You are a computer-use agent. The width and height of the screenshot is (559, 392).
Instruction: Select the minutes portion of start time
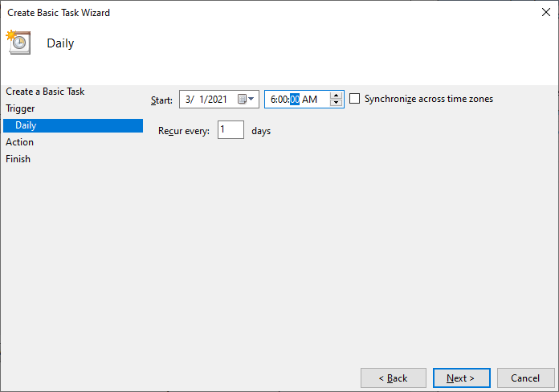point(283,100)
